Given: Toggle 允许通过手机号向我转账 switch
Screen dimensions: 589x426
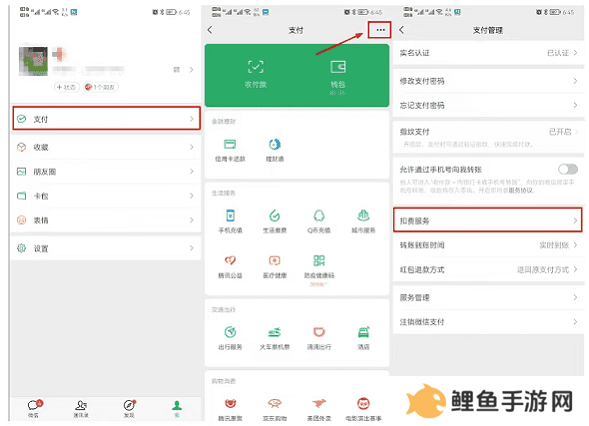Looking at the screenshot, I should 568,169.
